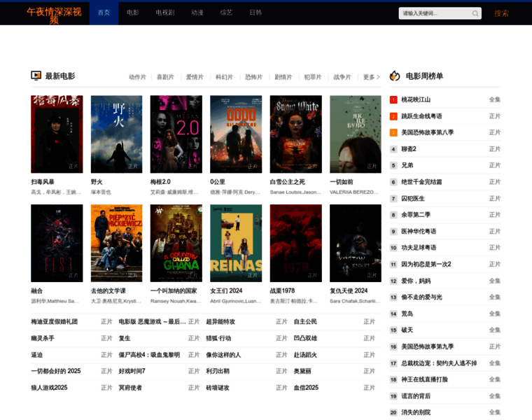Click the 狼人游戏2025 list link
This screenshot has width=532, height=420.
49,388
